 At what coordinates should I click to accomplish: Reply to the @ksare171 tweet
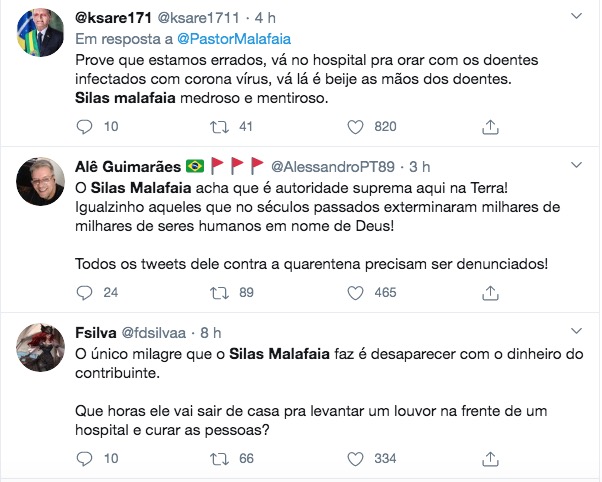point(85,126)
